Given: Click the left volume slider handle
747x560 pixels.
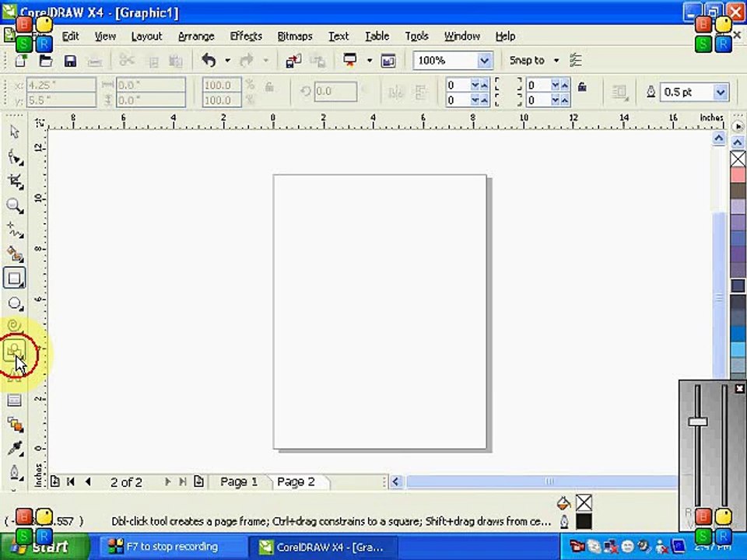Looking at the screenshot, I should click(x=698, y=422).
